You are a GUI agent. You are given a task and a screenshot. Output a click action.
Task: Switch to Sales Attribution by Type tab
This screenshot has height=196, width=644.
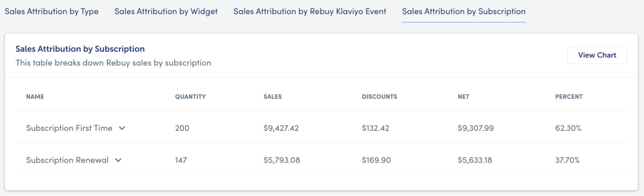pos(52,12)
